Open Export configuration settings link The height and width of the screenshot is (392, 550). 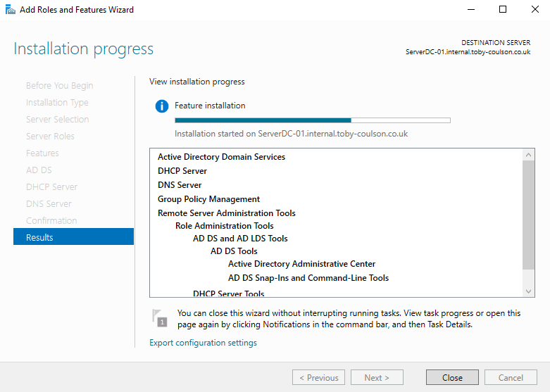[x=203, y=343]
